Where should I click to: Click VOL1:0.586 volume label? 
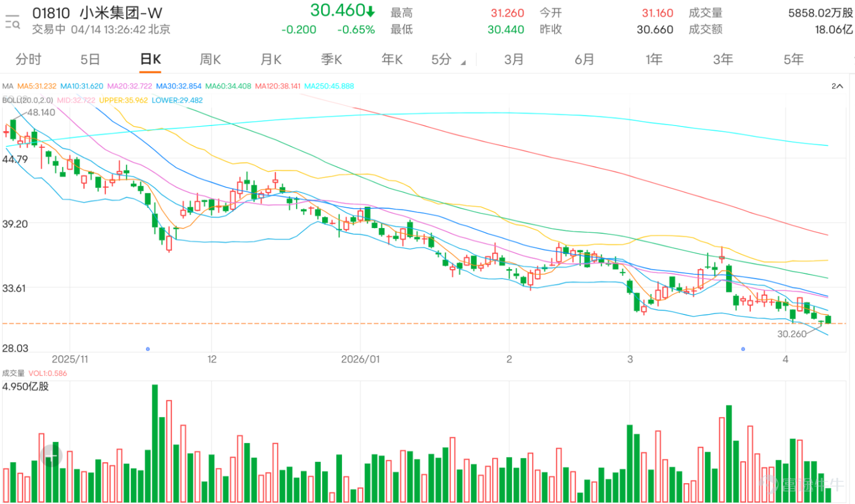(48, 373)
